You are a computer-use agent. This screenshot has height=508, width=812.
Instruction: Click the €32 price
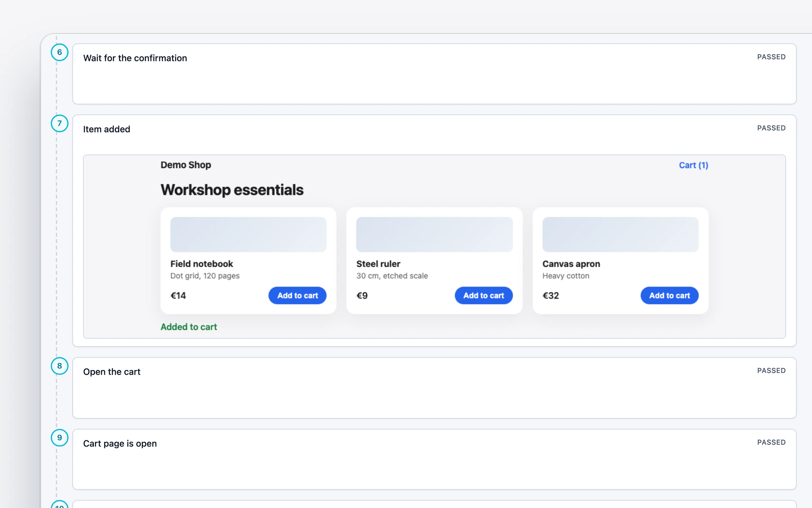pos(551,295)
